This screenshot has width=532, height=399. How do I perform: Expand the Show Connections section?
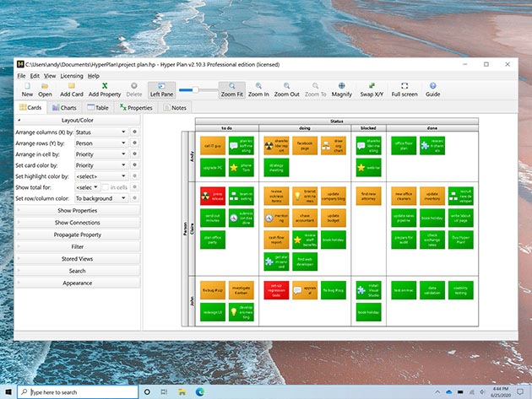point(77,222)
